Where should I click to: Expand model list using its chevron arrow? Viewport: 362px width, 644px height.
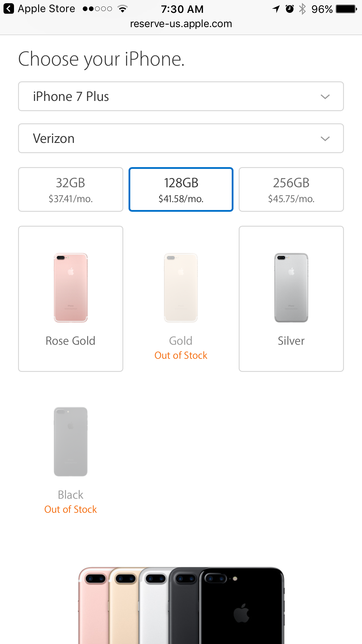point(325,97)
